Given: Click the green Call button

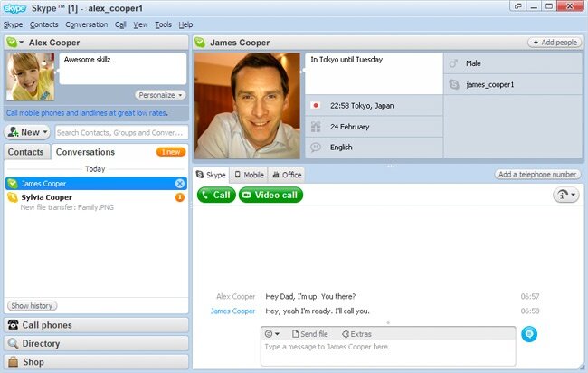Looking at the screenshot, I should [x=216, y=195].
